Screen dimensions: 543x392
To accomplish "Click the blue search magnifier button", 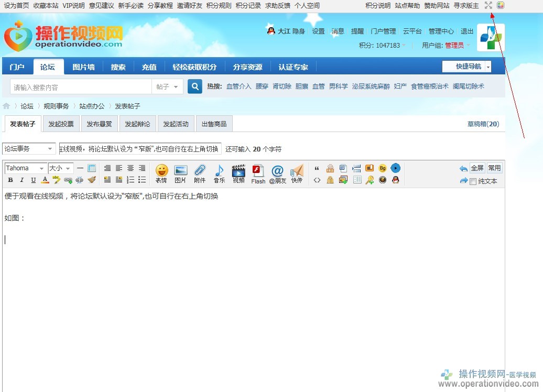I will click(195, 86).
